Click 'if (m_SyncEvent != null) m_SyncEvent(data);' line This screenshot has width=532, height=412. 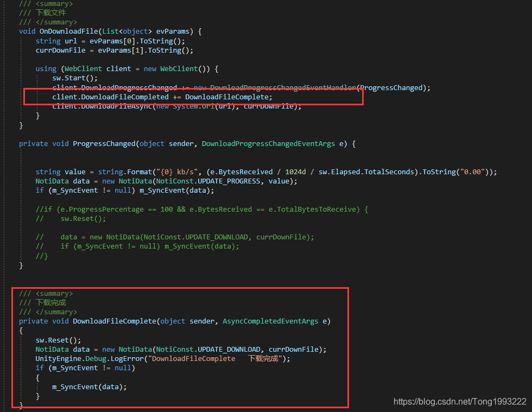pyautogui.click(x=125, y=191)
